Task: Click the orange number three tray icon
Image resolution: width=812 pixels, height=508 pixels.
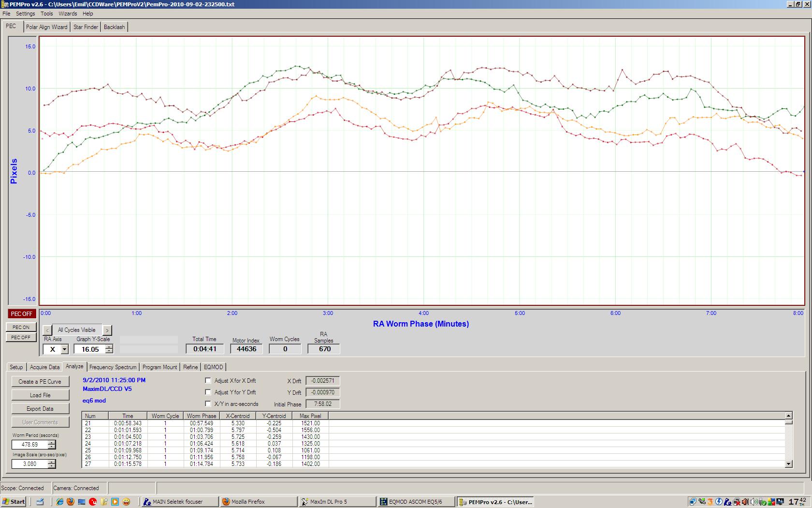Action: click(710, 502)
